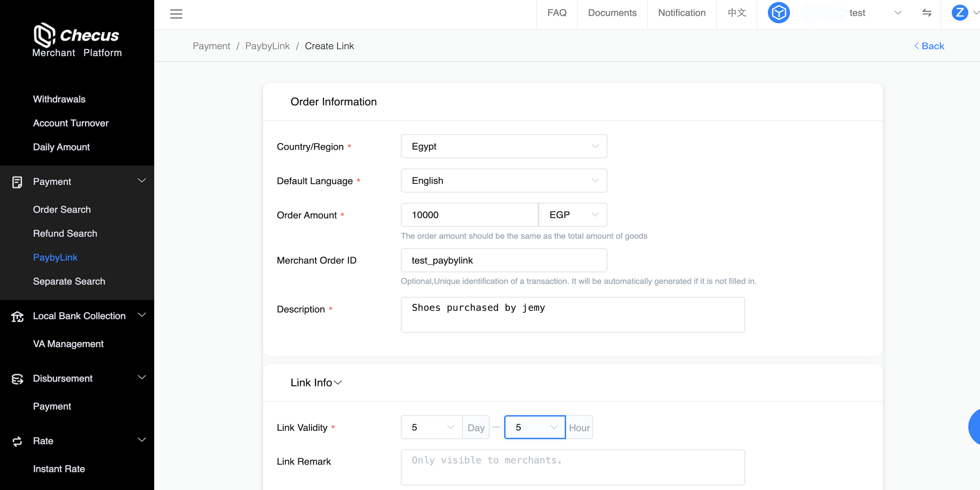
Task: Click the Rate exchange icon
Action: click(x=17, y=441)
